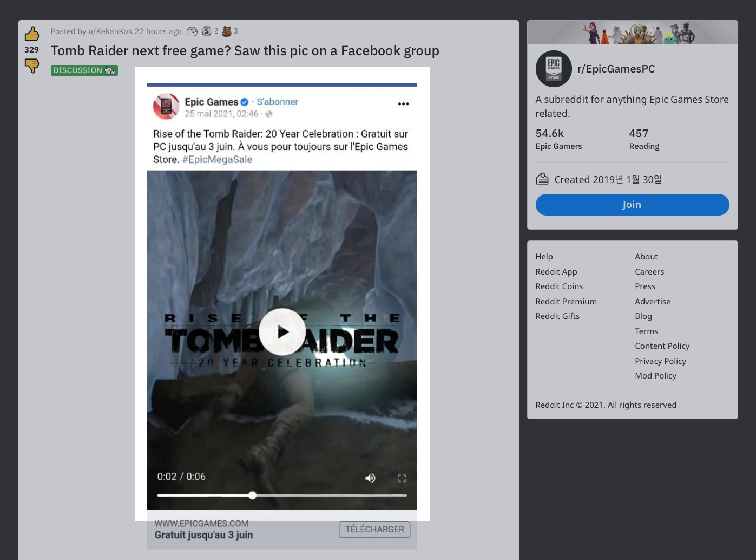Click the 25 mai 2021, 02:46 timestamp

point(221,114)
